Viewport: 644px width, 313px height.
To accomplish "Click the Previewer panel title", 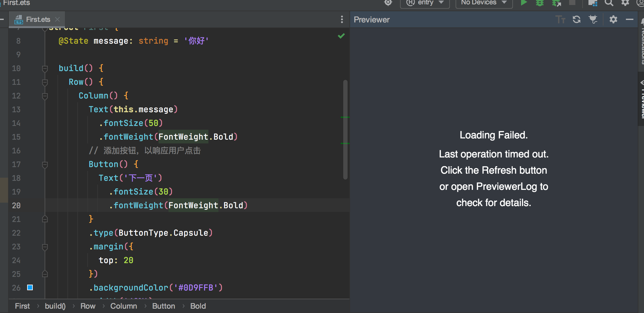I will pyautogui.click(x=372, y=20).
